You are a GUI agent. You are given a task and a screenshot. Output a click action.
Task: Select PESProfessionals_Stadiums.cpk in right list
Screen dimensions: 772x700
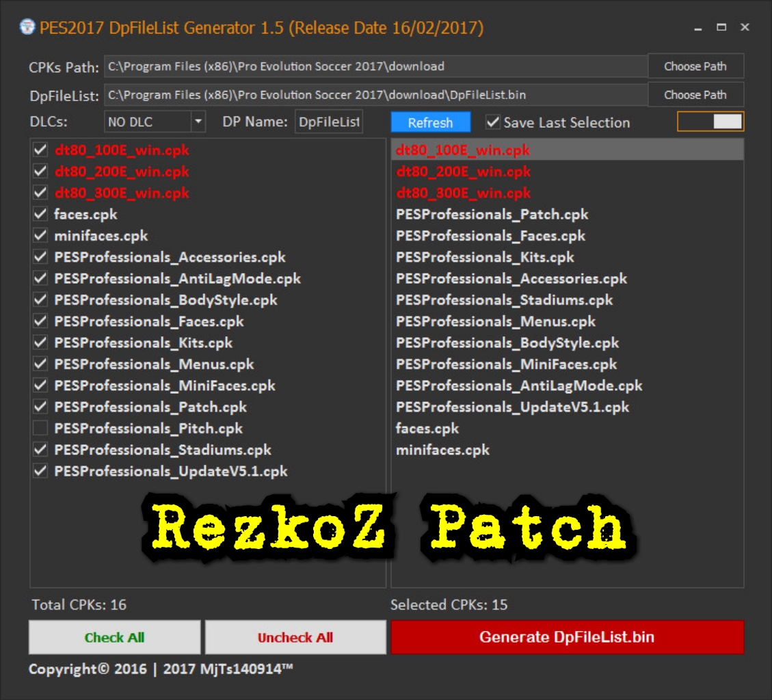567,300
